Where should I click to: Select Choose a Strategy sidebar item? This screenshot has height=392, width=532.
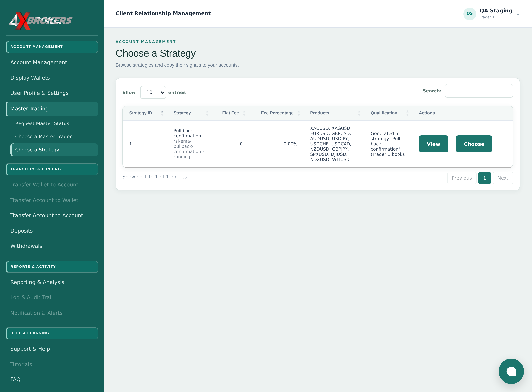(54, 150)
